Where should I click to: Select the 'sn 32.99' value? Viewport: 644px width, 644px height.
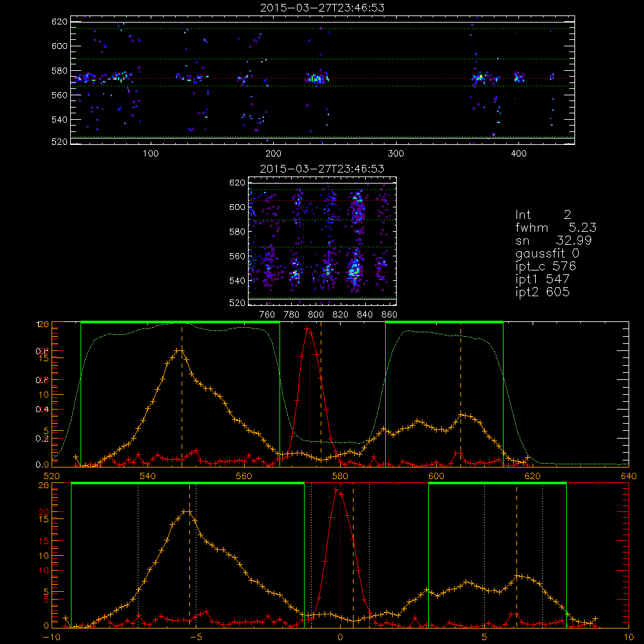[x=553, y=240]
